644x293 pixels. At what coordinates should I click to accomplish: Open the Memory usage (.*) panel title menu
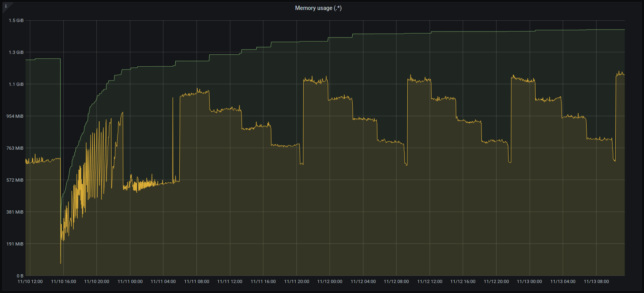[318, 8]
